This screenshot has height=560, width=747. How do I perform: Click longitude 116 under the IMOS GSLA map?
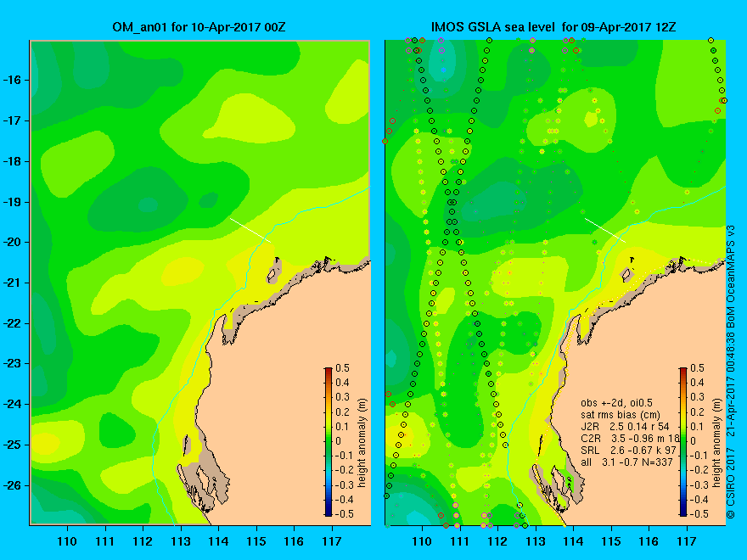pos(649,541)
